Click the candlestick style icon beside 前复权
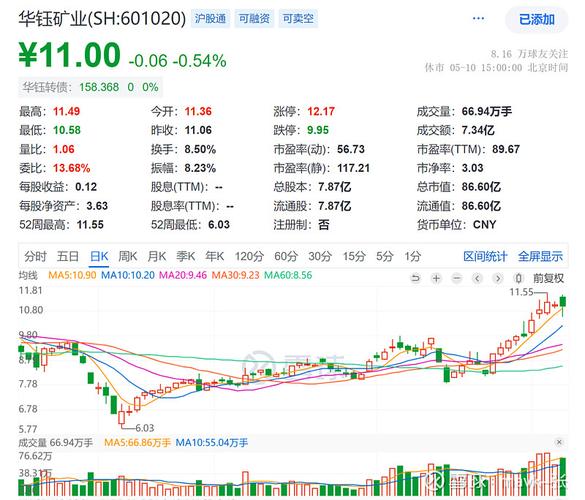585x500 pixels. pos(518,278)
